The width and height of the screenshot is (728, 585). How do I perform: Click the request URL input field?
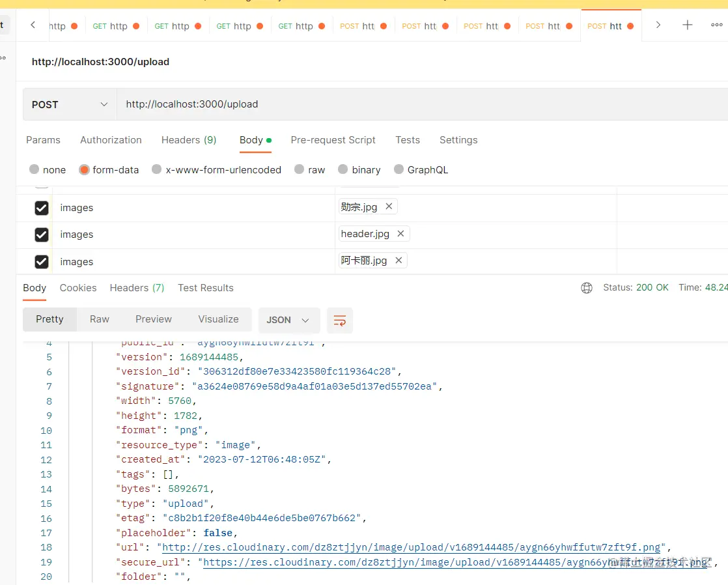tap(422, 104)
